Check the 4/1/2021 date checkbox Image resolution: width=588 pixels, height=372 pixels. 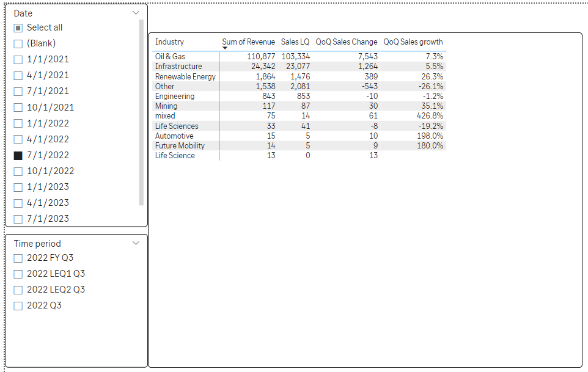pos(18,76)
